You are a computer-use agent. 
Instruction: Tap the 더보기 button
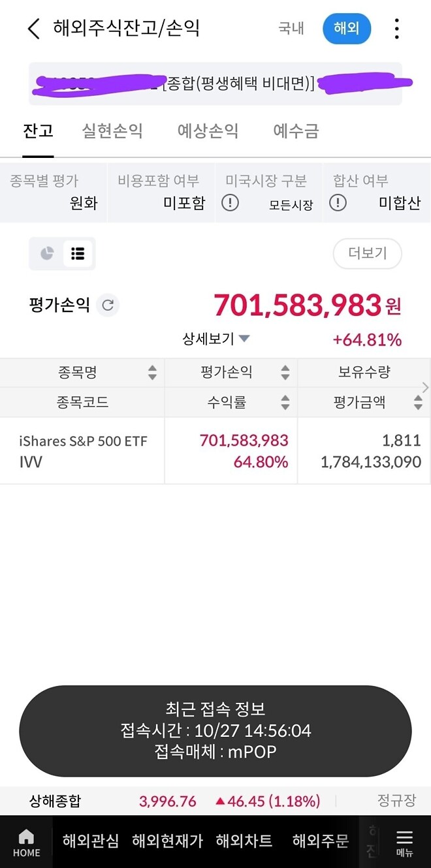tap(367, 254)
